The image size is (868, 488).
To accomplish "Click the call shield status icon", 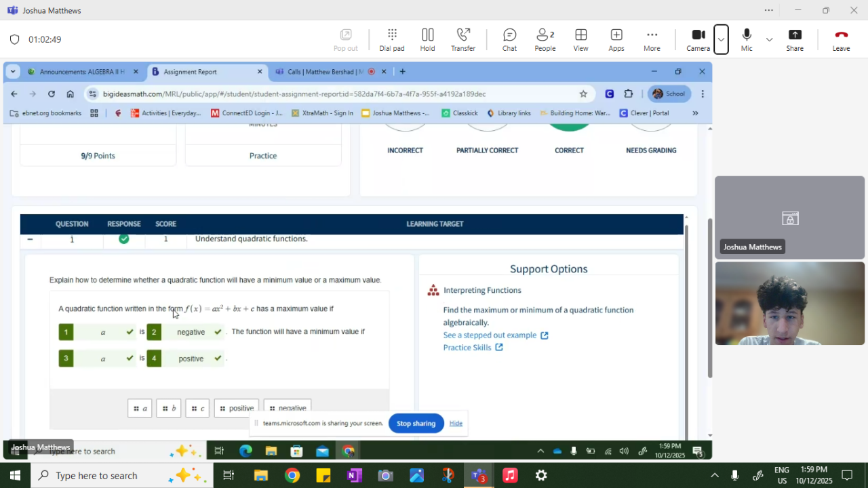I will (14, 39).
